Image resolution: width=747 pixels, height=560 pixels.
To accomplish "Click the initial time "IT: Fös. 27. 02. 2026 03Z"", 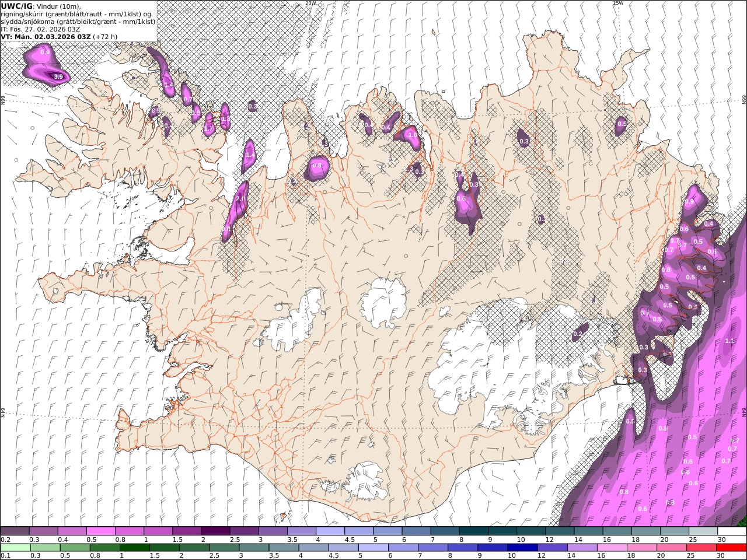I will point(40,29).
